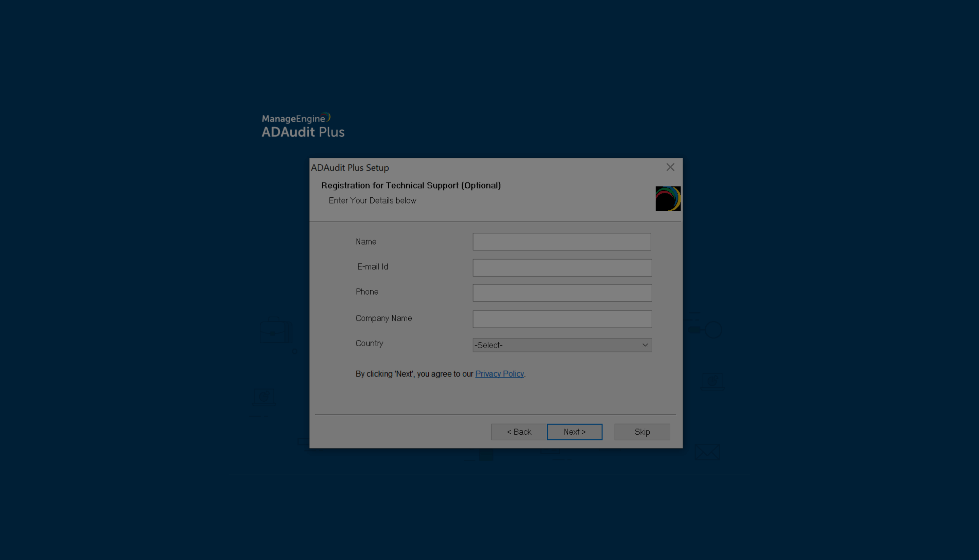The height and width of the screenshot is (560, 979).
Task: Focus the Name input field
Action: tap(561, 242)
